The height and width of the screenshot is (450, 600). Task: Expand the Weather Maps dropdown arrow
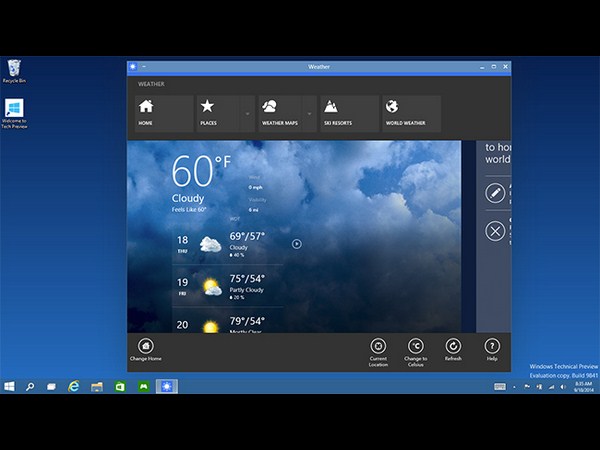click(x=312, y=114)
